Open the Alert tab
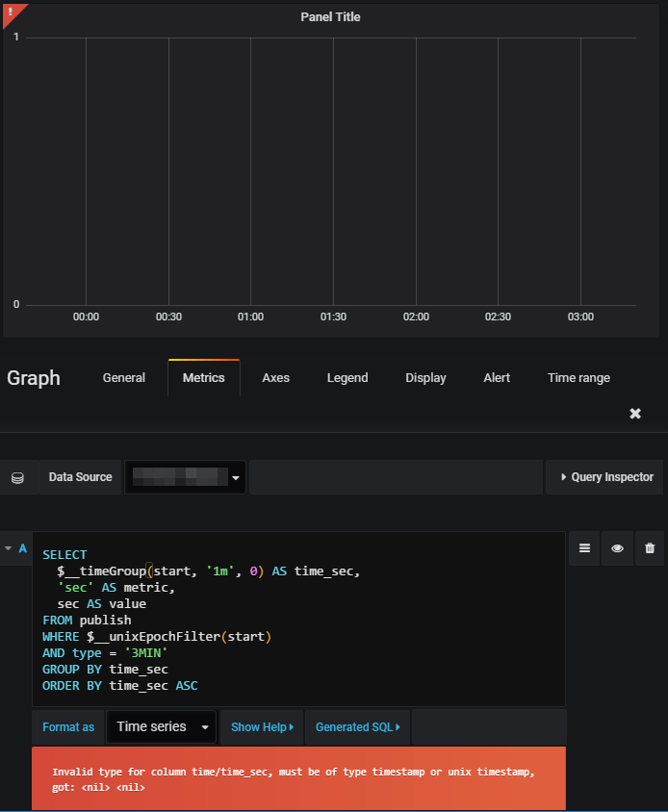 (497, 377)
